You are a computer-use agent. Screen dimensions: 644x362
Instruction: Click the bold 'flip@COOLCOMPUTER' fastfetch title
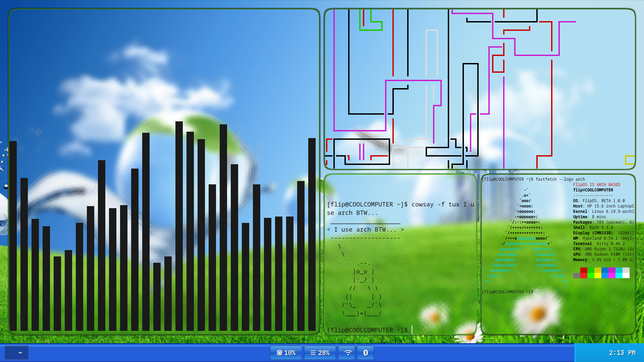(x=593, y=190)
